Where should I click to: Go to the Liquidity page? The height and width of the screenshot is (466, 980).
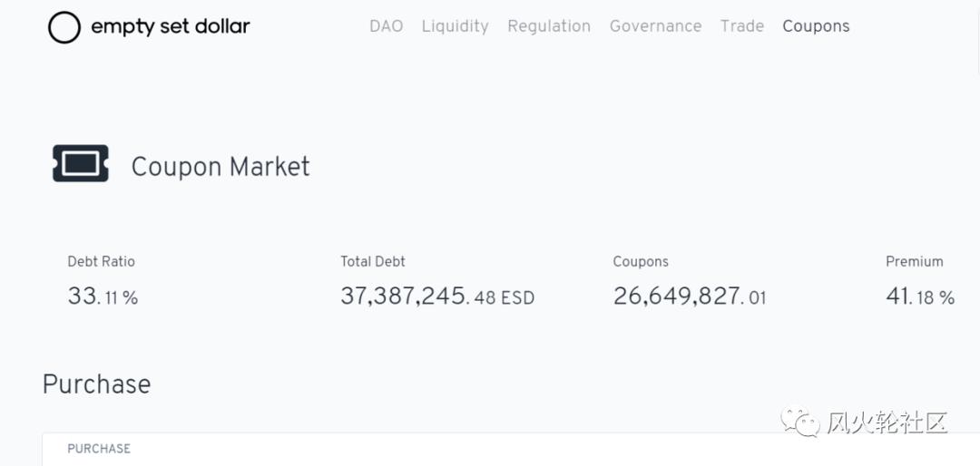tap(455, 26)
